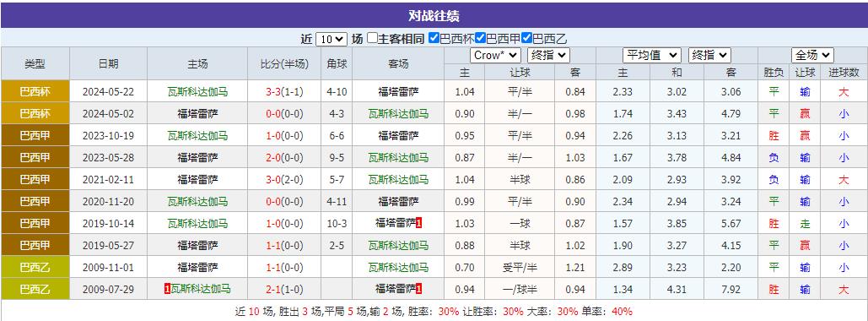Click the 一/球半 handicap cell

[520, 289]
